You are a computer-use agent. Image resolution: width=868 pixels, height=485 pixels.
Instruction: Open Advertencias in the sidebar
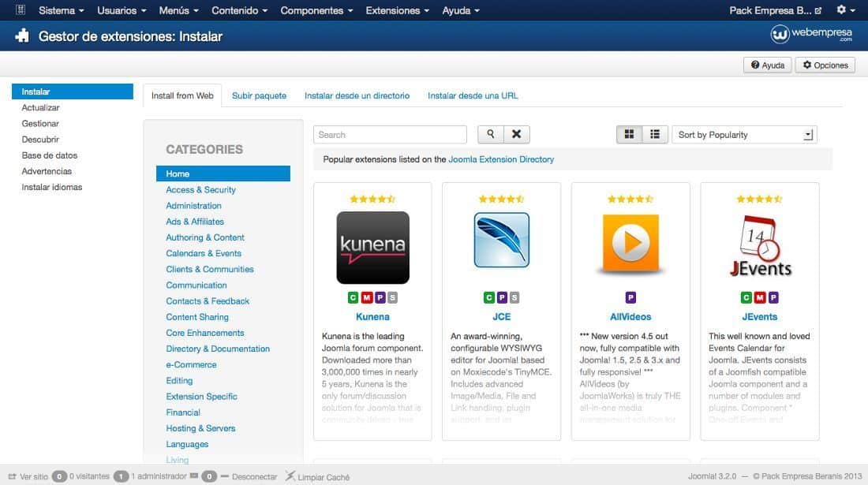point(47,171)
